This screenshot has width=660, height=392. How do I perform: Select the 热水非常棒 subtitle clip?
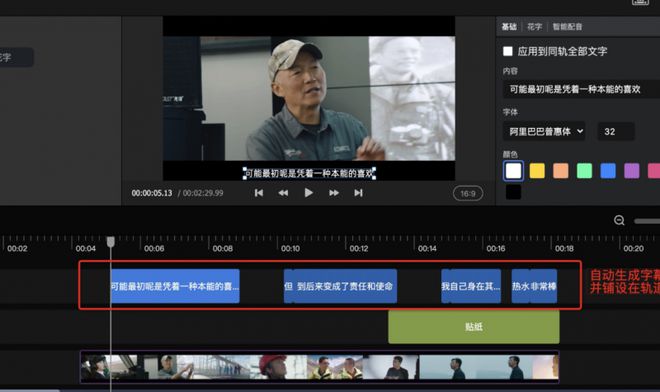pyautogui.click(x=534, y=286)
